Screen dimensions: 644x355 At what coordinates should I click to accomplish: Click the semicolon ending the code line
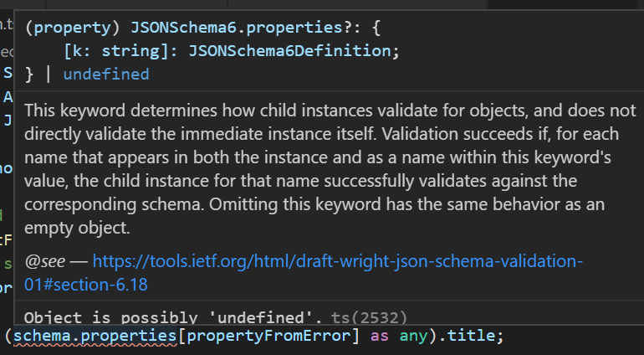(499, 336)
